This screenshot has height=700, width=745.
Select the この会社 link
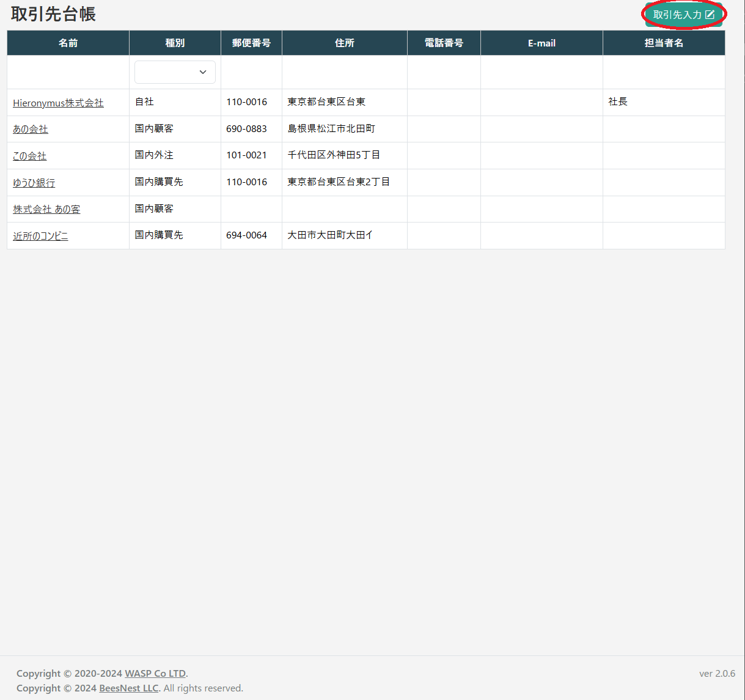pyautogui.click(x=29, y=156)
